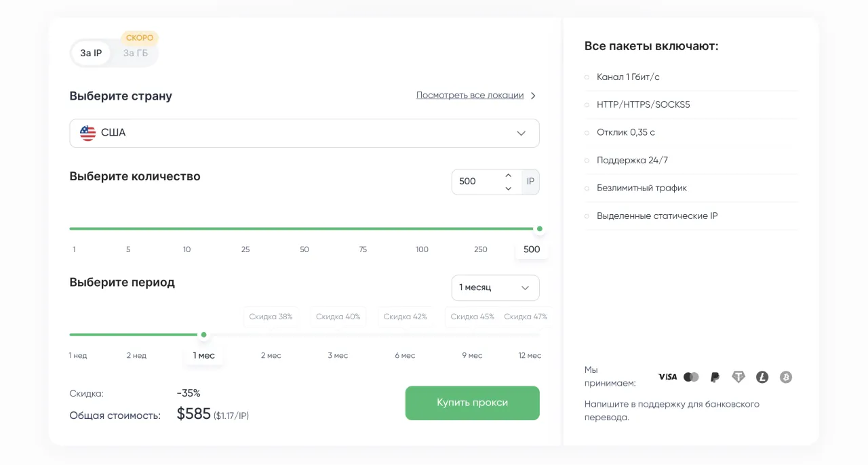Select the 12 мес period
Viewport: 868px width, 465px height.
(530, 355)
